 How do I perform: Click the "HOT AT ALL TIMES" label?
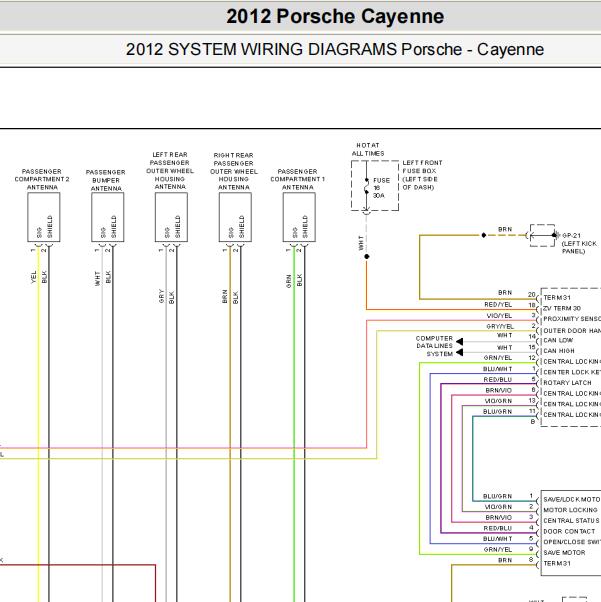pos(368,149)
